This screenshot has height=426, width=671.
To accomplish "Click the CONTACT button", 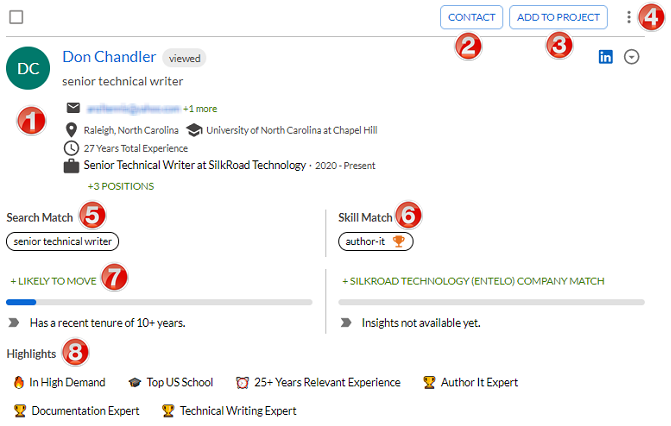I will [471, 17].
